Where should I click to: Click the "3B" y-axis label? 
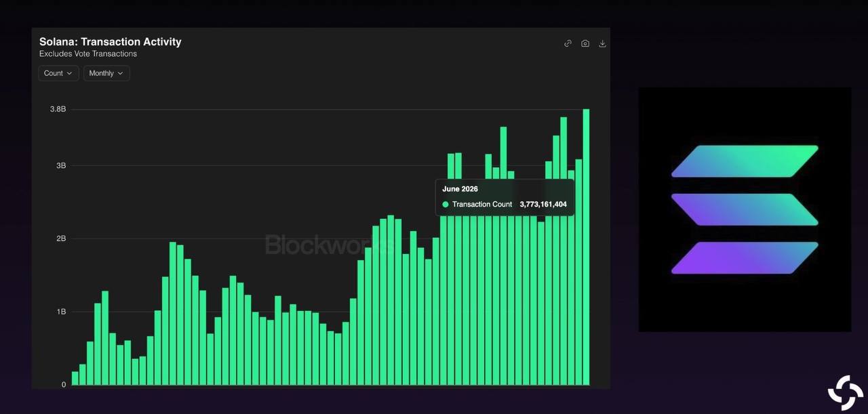(x=61, y=165)
